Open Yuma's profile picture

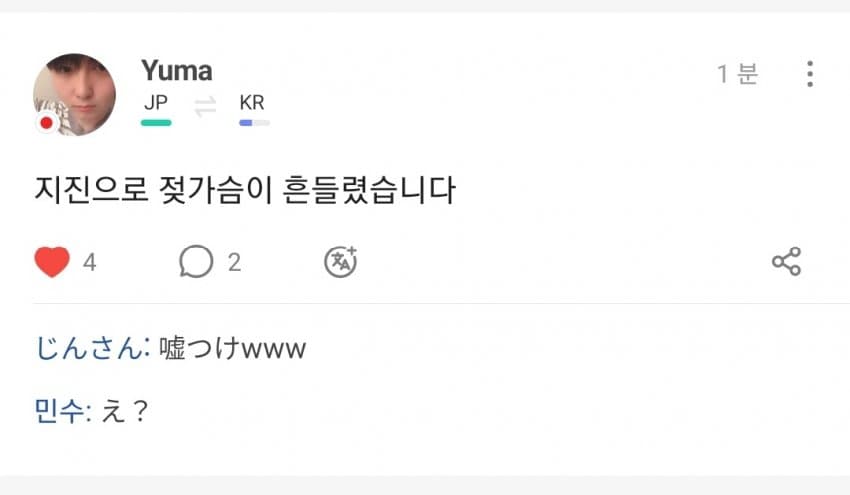point(74,94)
